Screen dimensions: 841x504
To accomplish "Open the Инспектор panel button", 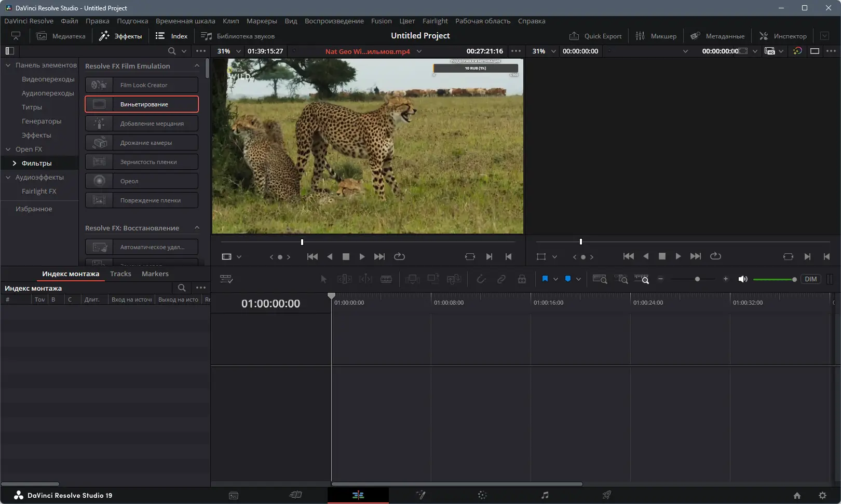I will point(783,36).
